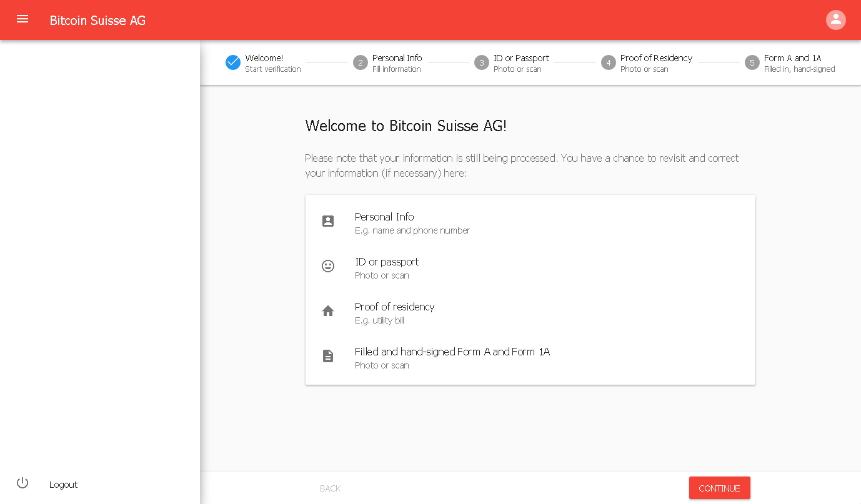This screenshot has width=861, height=504.
Task: Click Logout in the sidebar
Action: pyautogui.click(x=63, y=484)
